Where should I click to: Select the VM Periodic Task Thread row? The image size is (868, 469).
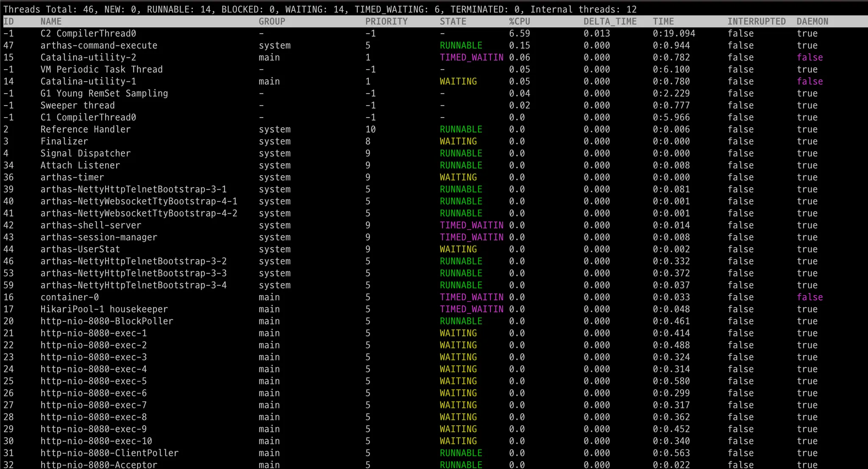(101, 70)
